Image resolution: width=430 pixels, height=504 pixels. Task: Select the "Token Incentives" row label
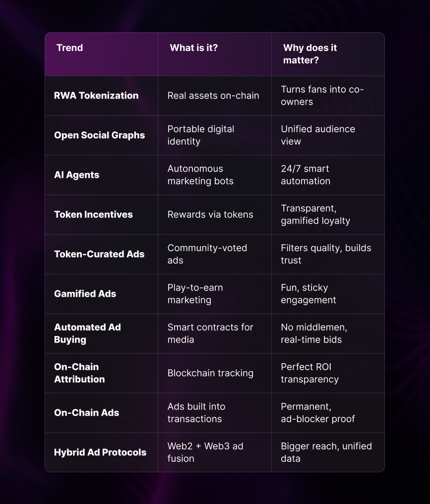(x=93, y=215)
